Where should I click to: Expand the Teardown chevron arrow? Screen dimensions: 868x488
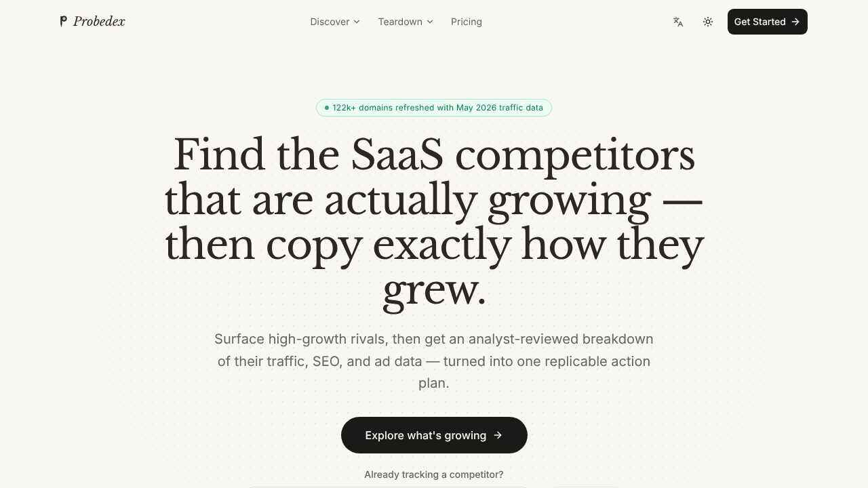coord(429,22)
